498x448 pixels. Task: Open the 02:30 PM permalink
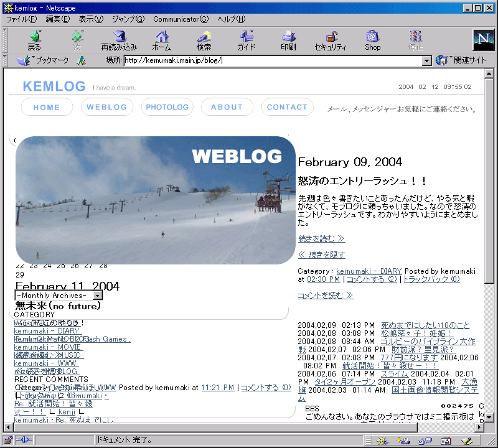[324, 279]
